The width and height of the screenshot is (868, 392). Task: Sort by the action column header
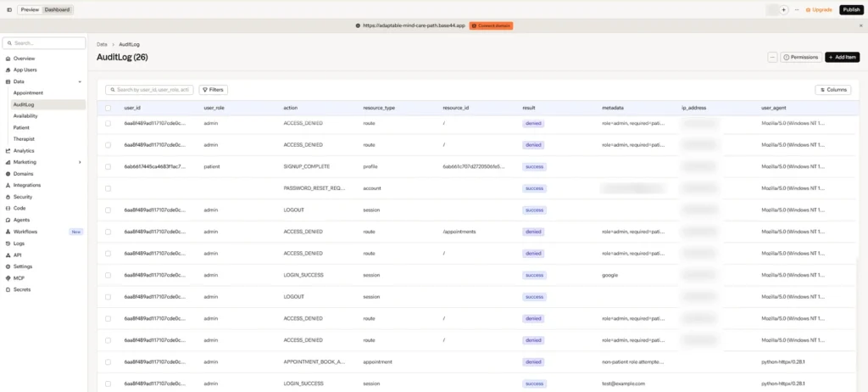pyautogui.click(x=291, y=108)
